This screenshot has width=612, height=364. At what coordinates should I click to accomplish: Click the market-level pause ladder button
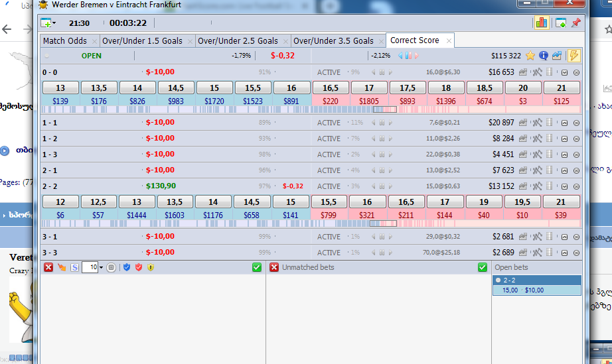pyautogui.click(x=408, y=56)
